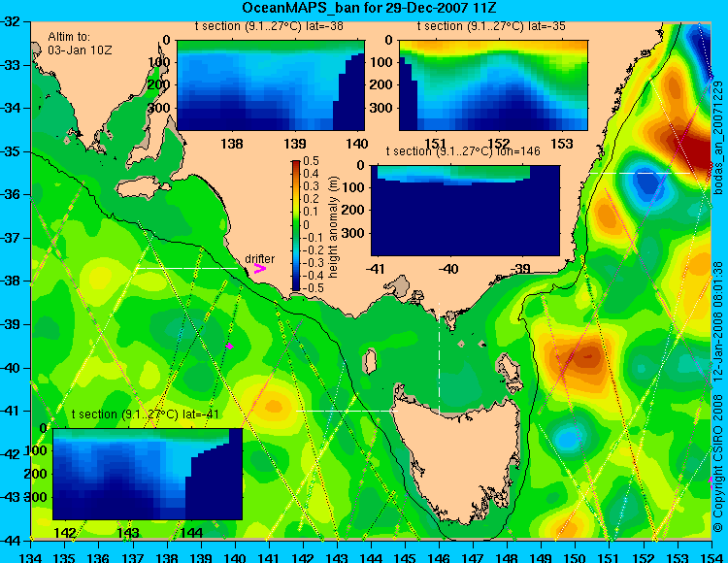Click King Island in western Bass Strait
728x563 pixels.
[x=370, y=361]
